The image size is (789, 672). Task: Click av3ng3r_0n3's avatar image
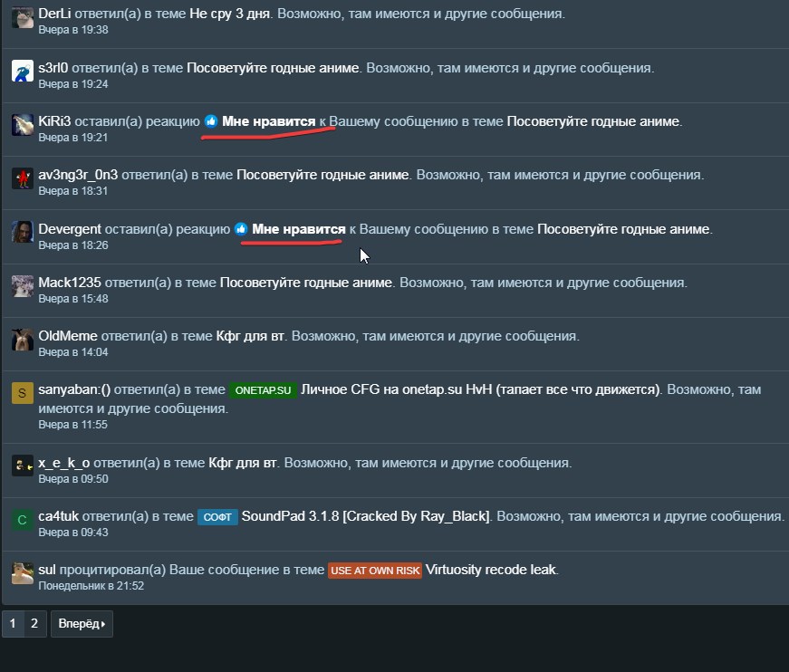point(22,178)
